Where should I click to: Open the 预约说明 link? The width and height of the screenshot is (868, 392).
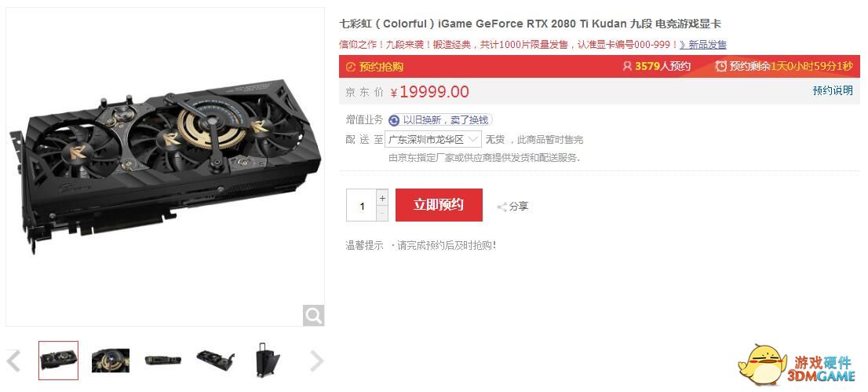[833, 91]
